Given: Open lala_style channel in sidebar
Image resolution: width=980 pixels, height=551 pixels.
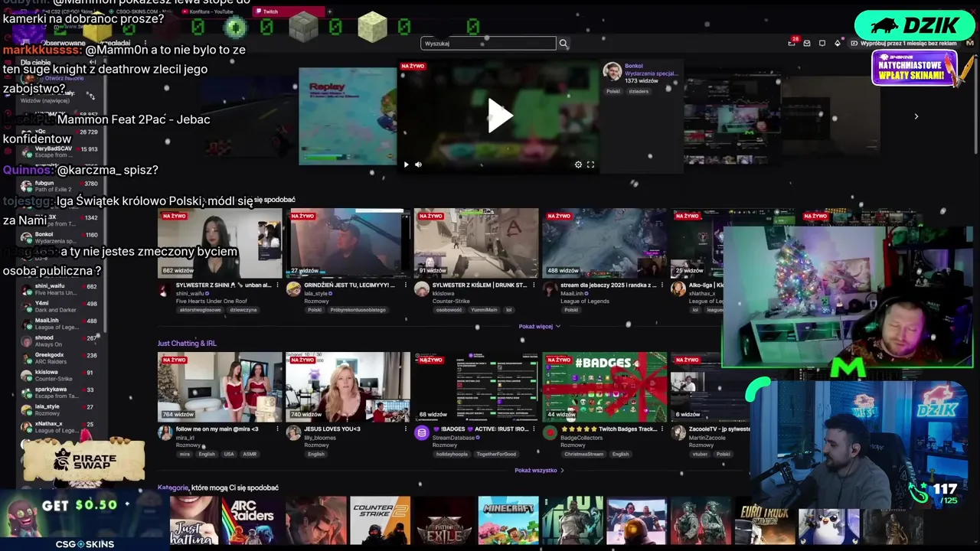Looking at the screenshot, I should tap(61, 409).
